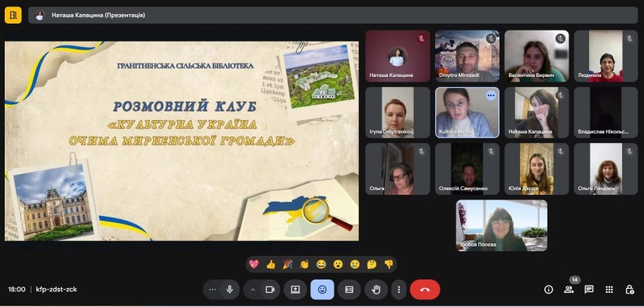Click three-dot options on Kultura Mirne tile
Viewport: 644px width, 307px height.
click(491, 95)
